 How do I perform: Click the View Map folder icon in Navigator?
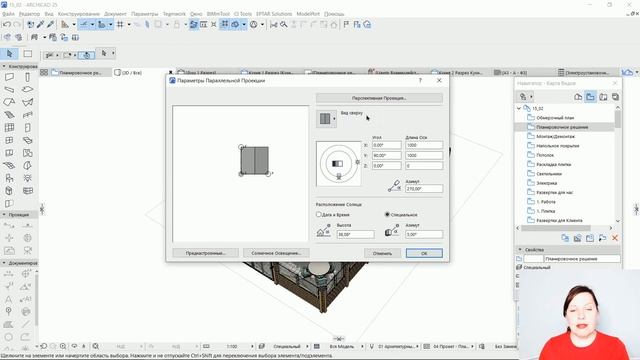click(x=590, y=97)
